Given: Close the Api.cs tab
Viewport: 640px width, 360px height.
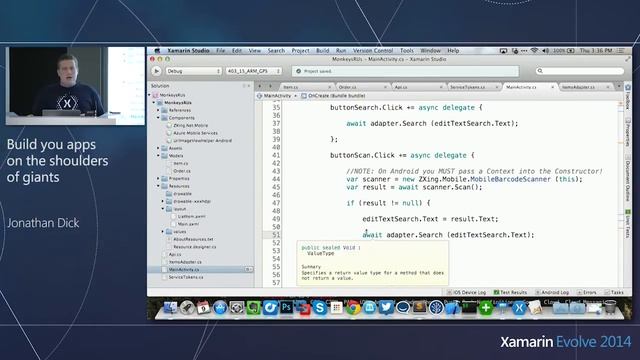Looking at the screenshot, I should [441, 87].
